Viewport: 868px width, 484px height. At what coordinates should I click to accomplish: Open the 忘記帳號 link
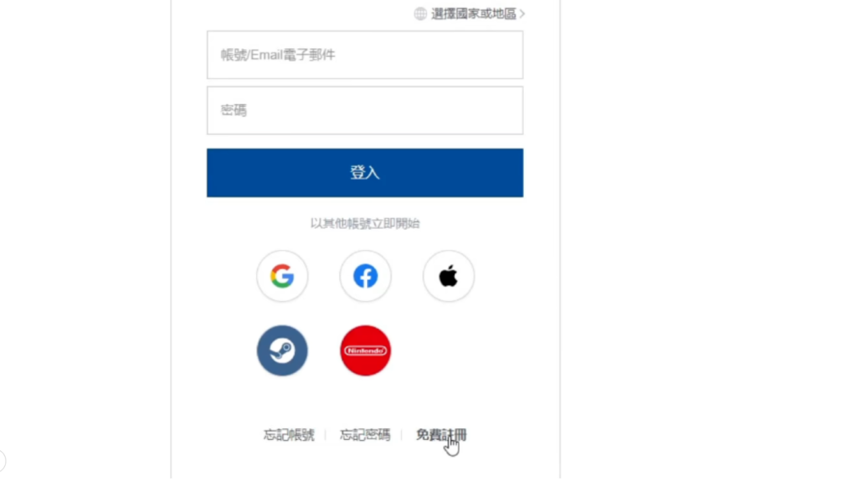pos(288,435)
